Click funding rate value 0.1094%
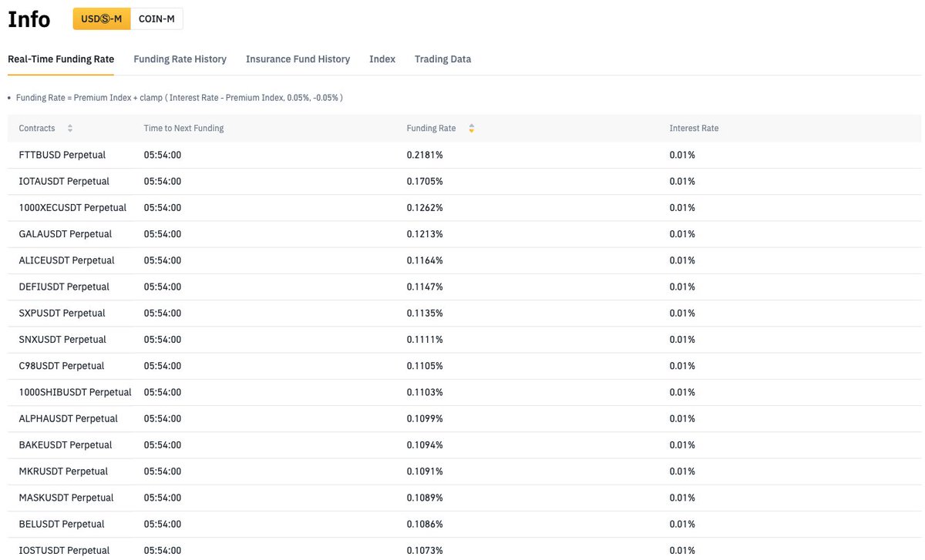Image resolution: width=925 pixels, height=560 pixels. coord(425,444)
